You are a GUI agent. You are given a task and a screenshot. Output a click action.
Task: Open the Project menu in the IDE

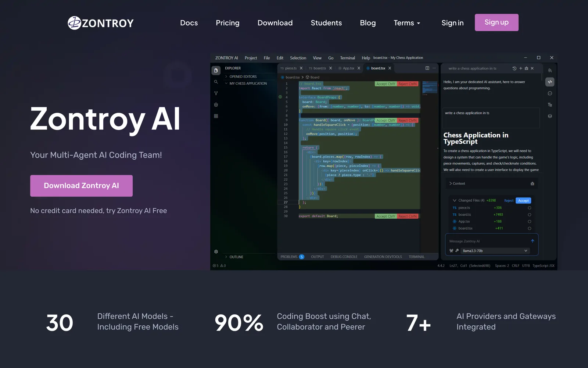click(x=251, y=58)
